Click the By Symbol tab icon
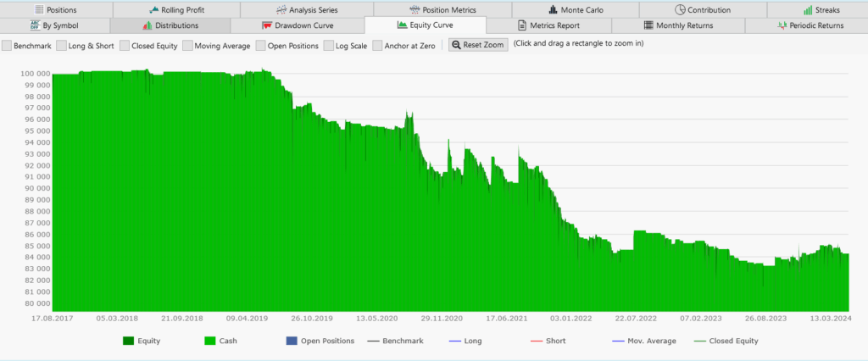868x361 pixels. 35,25
